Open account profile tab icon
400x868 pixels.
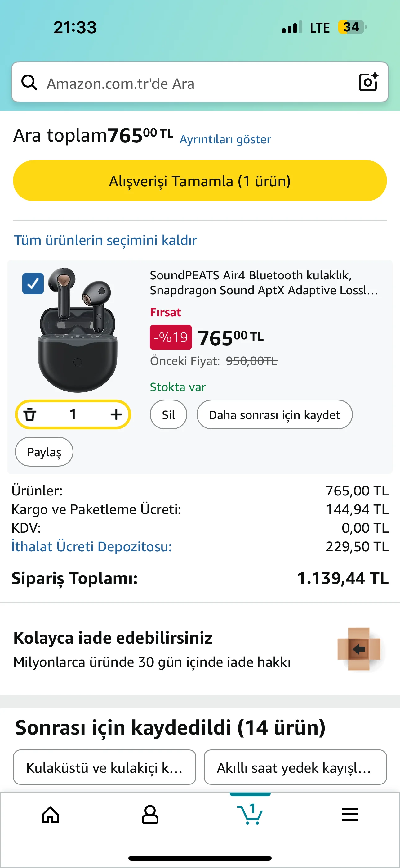(150, 815)
